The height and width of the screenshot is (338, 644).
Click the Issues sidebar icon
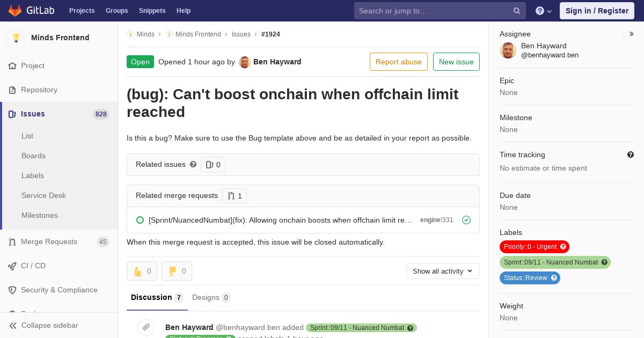pyautogui.click(x=12, y=114)
